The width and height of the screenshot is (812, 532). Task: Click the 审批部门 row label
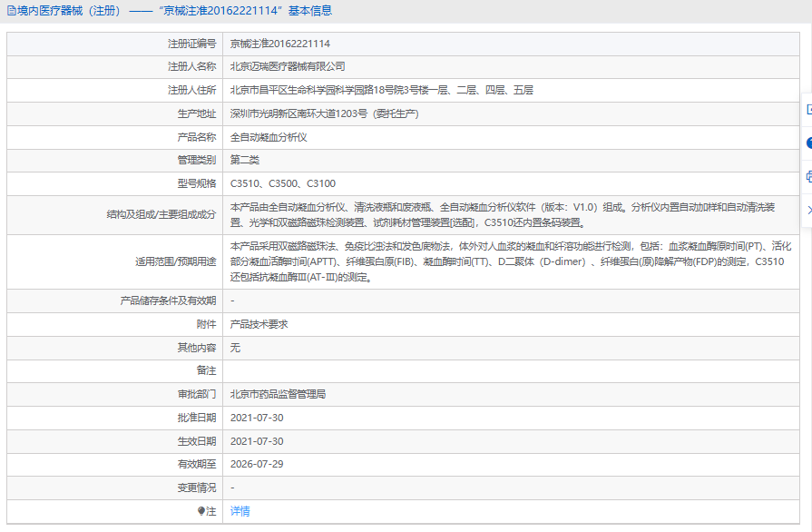197,394
